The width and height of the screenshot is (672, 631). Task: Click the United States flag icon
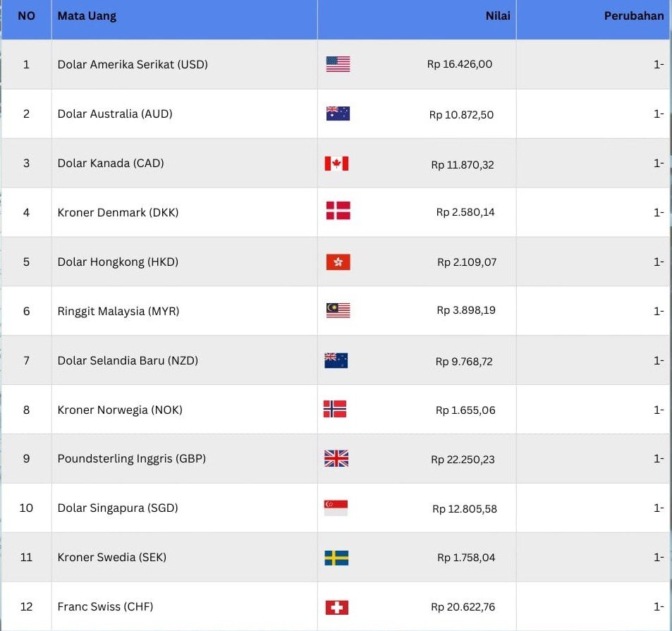tap(338, 64)
